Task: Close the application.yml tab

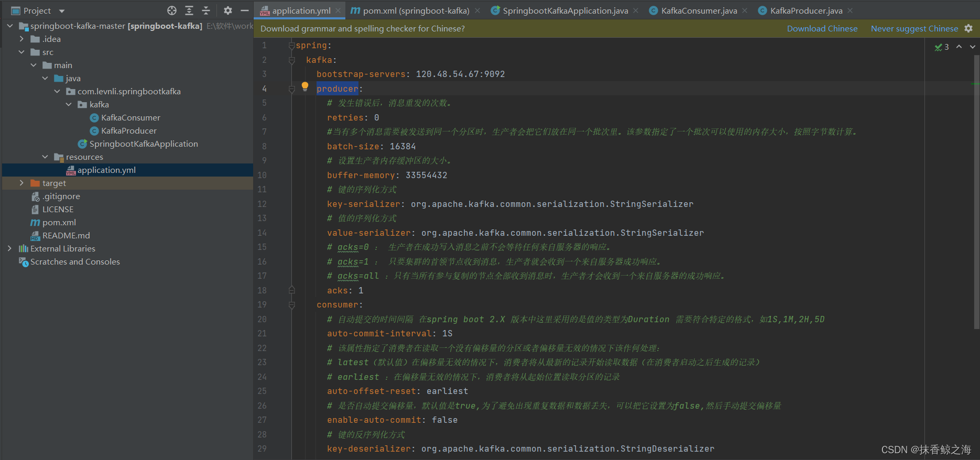Action: (x=339, y=10)
